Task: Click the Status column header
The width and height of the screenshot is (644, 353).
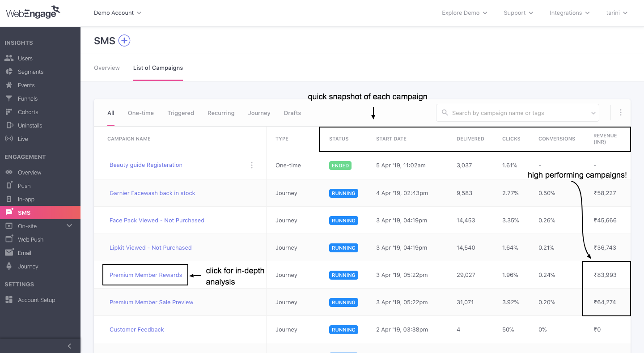Action: click(339, 139)
